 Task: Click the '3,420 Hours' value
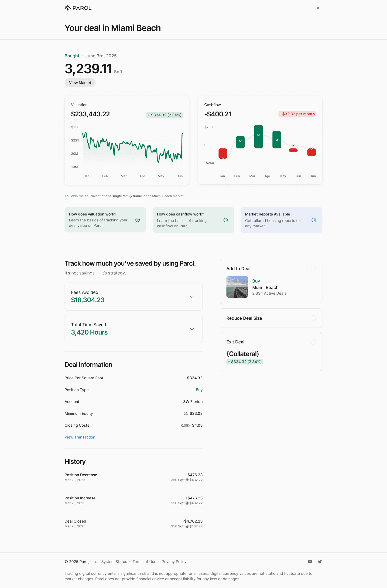[x=89, y=332]
